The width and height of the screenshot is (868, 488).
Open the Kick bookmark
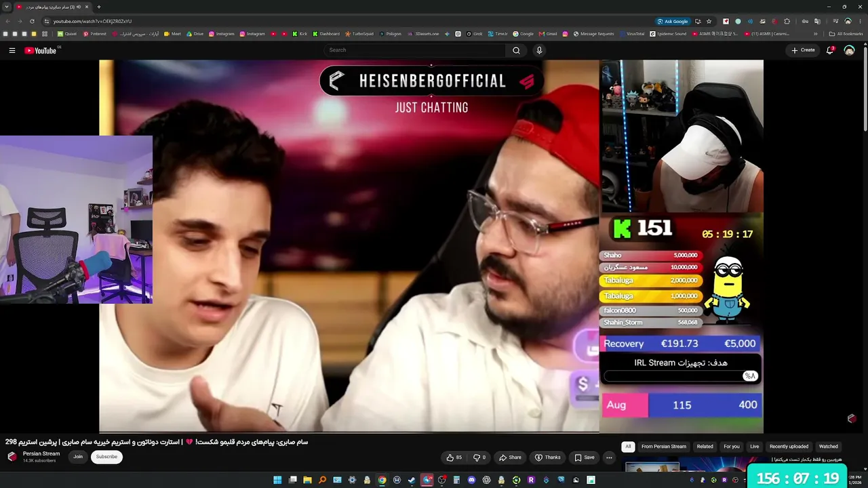(x=300, y=34)
